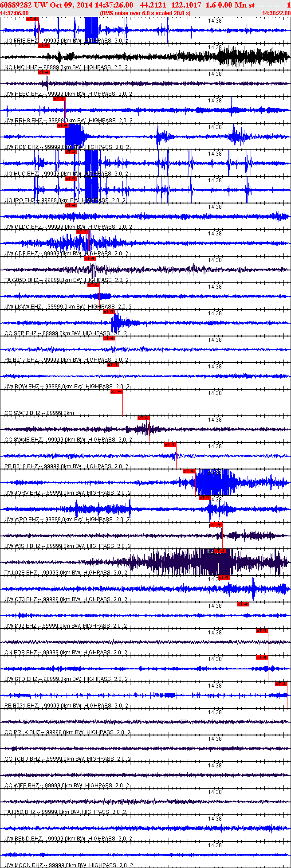291x868 pixels.
Task: Select the TA L02E BHZ station label
Action: [x=66, y=573]
